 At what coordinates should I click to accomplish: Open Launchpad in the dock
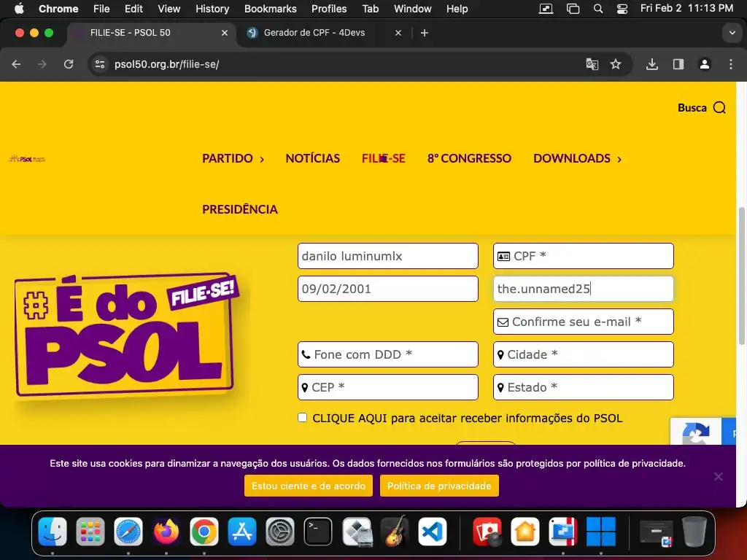(x=90, y=531)
